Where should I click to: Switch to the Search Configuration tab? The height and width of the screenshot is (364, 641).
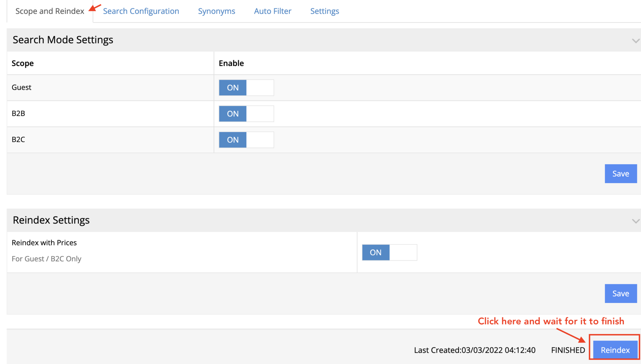tap(141, 11)
